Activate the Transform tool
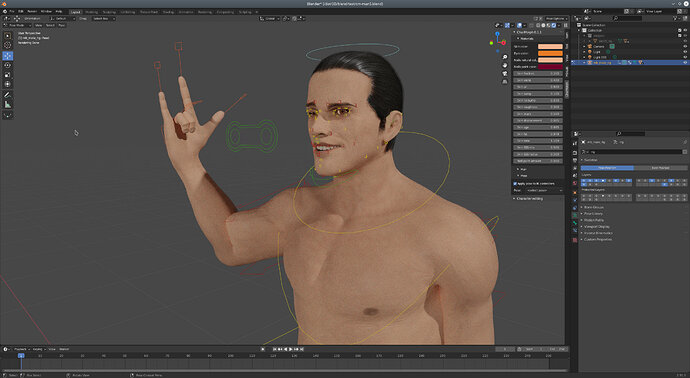Screen dimensions: 690x378 coord(7,84)
